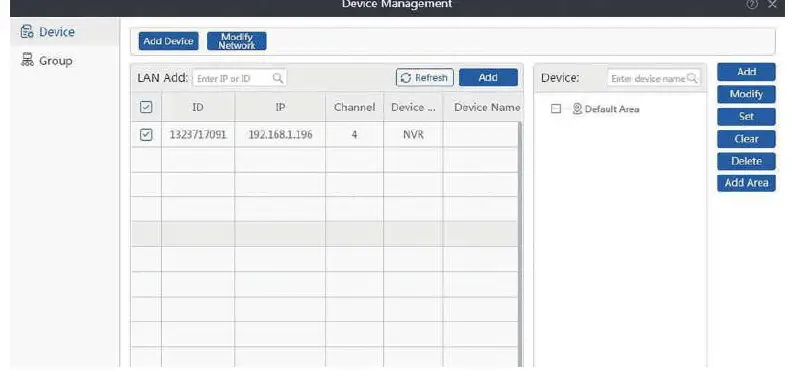Toggle the select-all checkbox in table header

coord(145,107)
